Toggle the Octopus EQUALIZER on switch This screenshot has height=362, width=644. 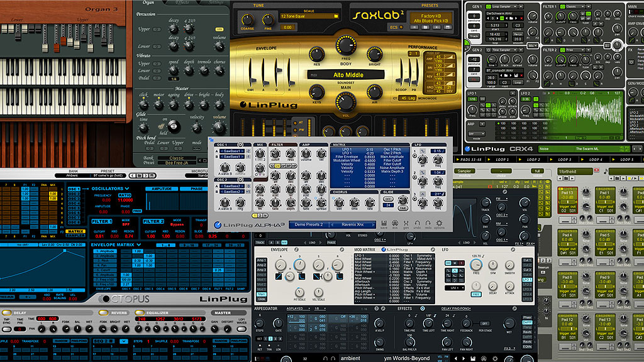140,313
